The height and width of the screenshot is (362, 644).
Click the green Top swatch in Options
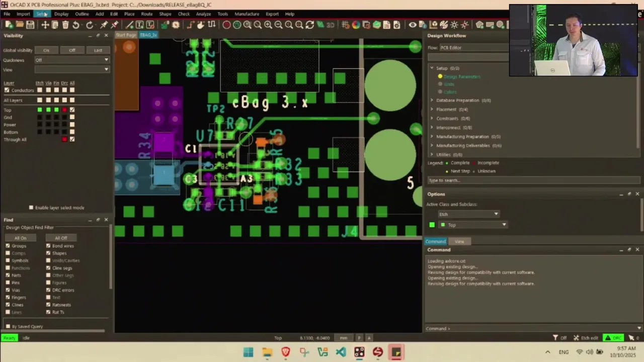(x=432, y=225)
